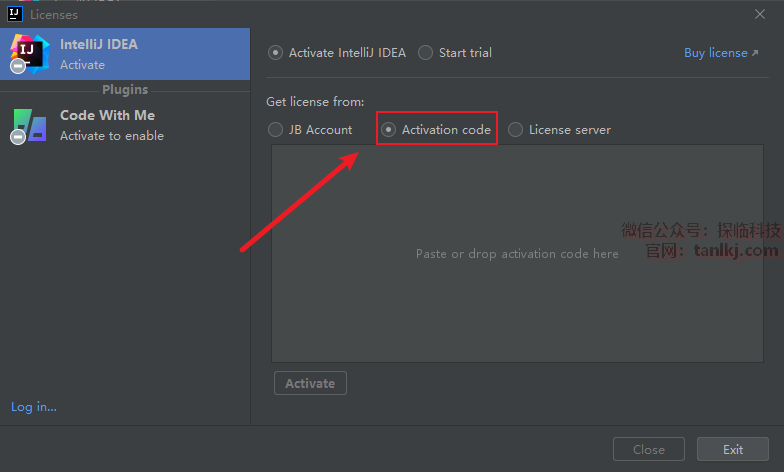Click the Exit button
The image size is (784, 472).
tap(733, 450)
